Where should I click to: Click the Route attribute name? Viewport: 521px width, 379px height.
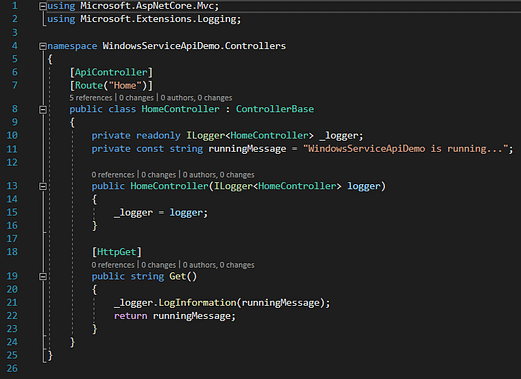point(88,86)
